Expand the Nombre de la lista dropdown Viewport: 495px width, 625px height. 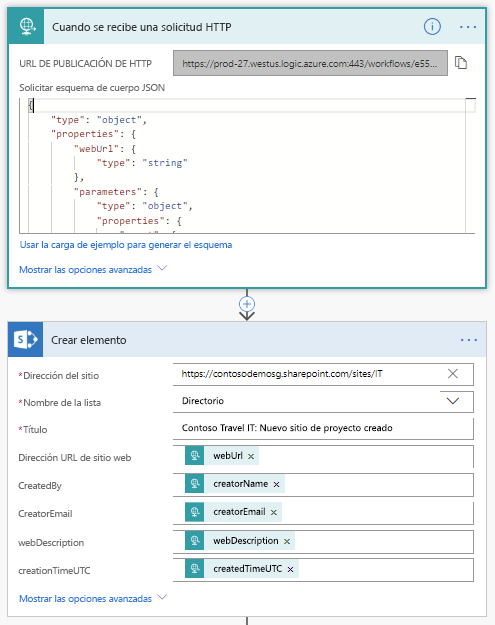(453, 401)
